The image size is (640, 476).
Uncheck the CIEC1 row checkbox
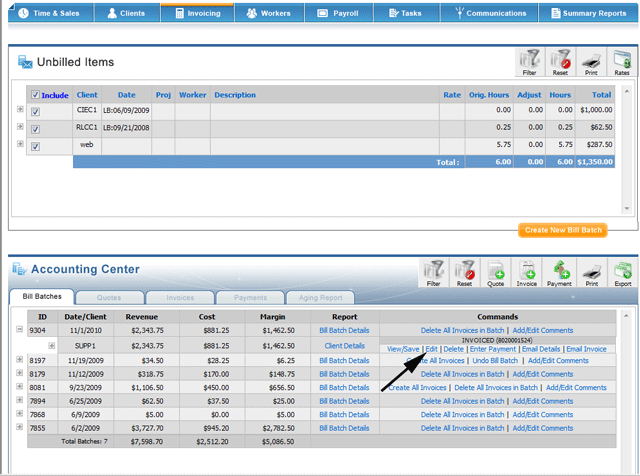point(36,111)
